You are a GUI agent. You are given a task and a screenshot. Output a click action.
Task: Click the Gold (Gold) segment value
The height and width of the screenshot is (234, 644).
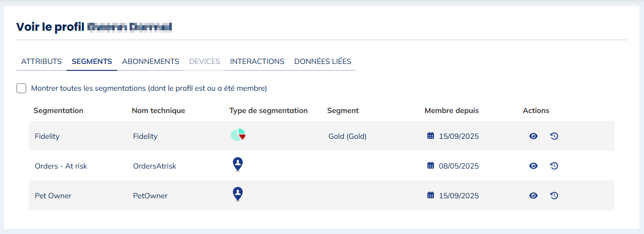pos(348,136)
